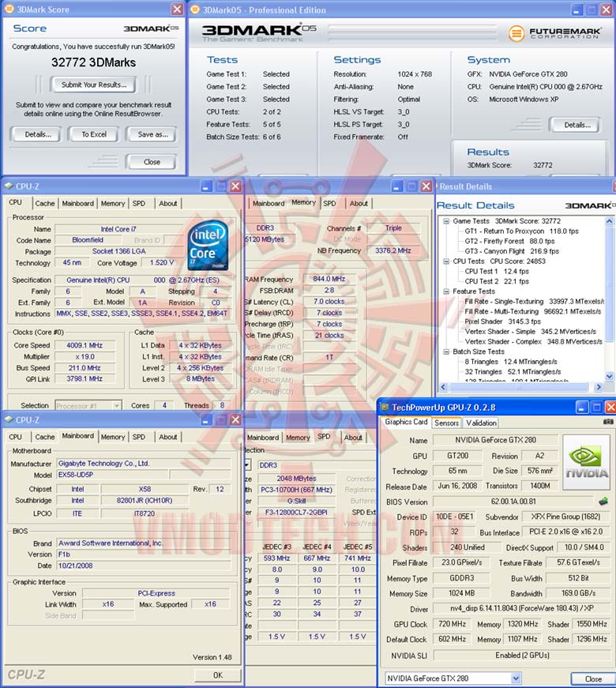Collapse the CPU Tests tree node
The image size is (616, 688).
coord(446,261)
